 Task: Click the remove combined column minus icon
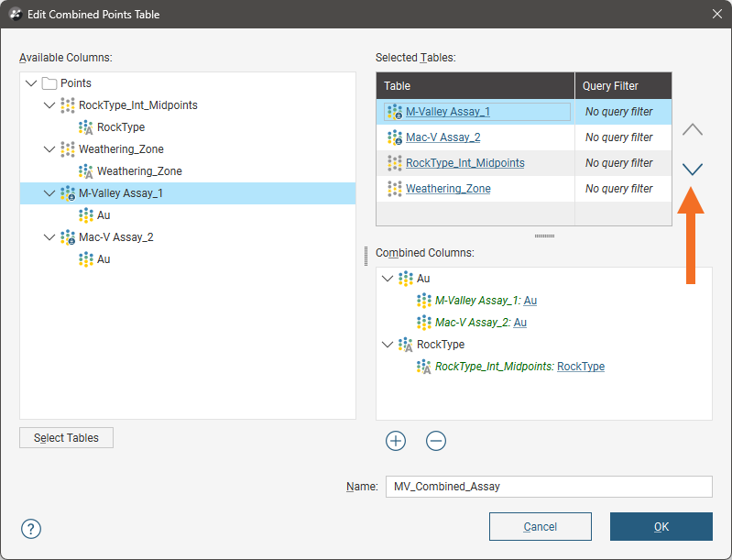436,441
